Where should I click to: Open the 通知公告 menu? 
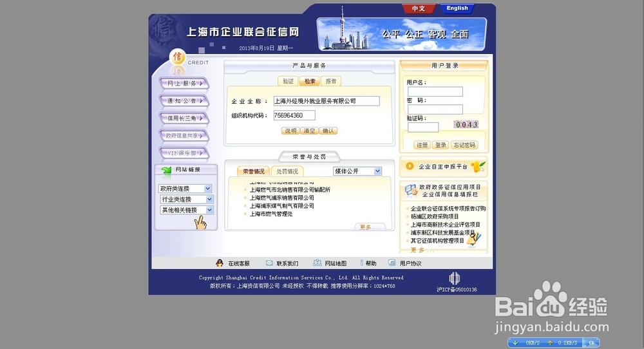click(x=184, y=100)
